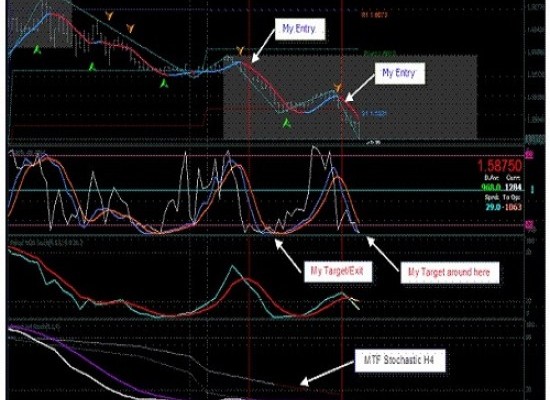Click the leftmost green up arrow on price chart
This screenshot has width=550, height=400.
[x=37, y=49]
